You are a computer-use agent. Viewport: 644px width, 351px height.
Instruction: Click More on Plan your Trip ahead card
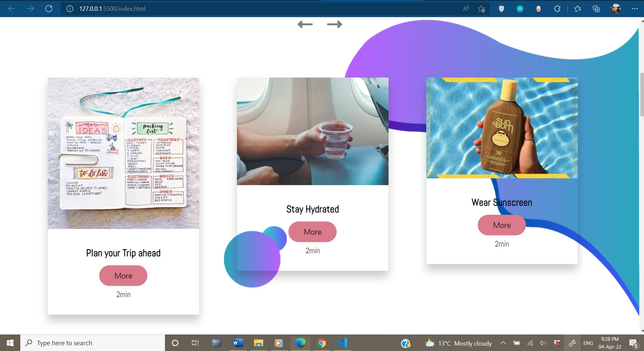pyautogui.click(x=123, y=276)
